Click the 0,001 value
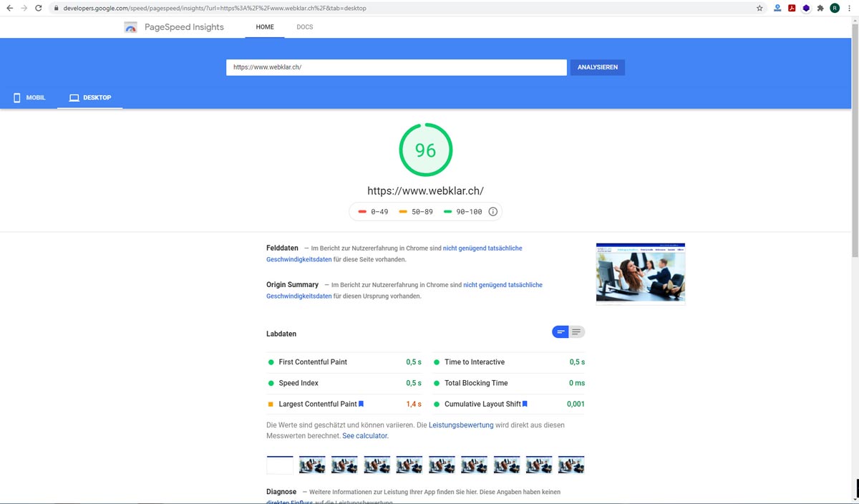Screen dimensions: 859x504 coord(576,404)
